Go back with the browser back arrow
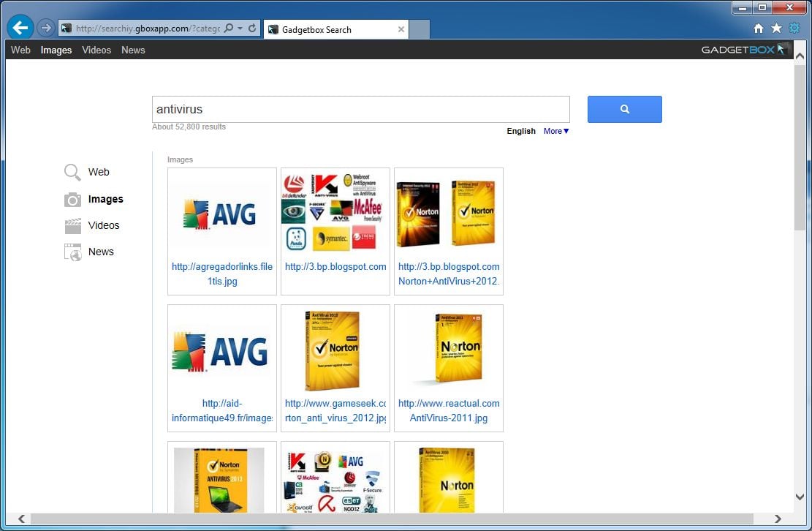 click(20, 28)
